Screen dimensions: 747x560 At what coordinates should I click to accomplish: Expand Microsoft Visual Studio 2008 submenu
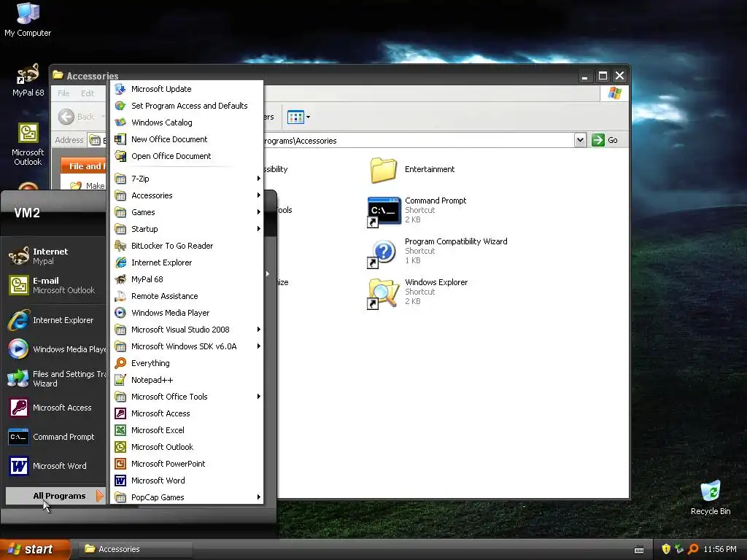[x=187, y=330]
